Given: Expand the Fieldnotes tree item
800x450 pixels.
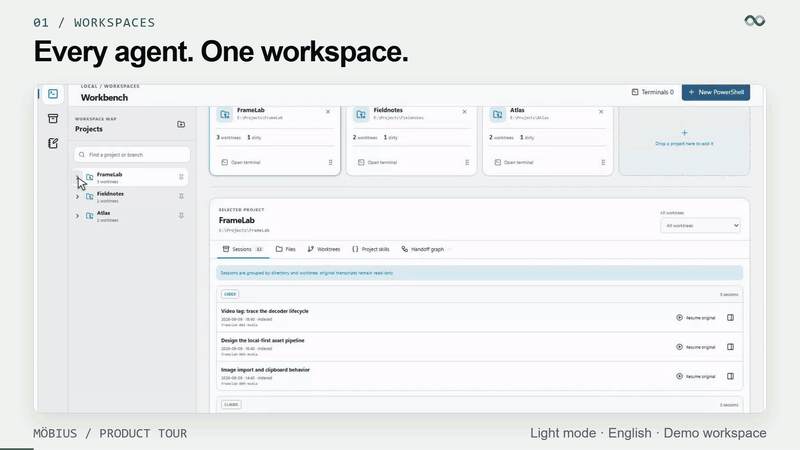Looking at the screenshot, I should [78, 196].
